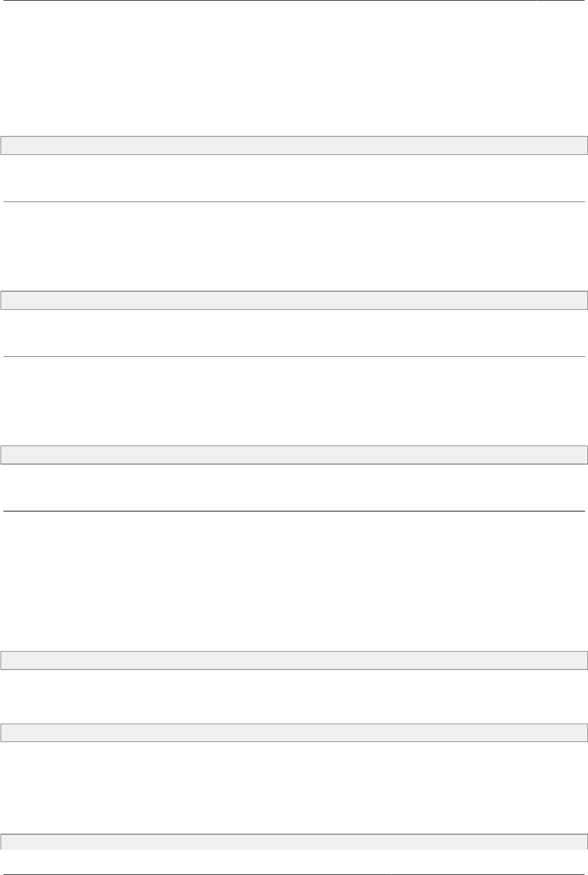Click blank space between third box and dark divider

click(x=294, y=487)
